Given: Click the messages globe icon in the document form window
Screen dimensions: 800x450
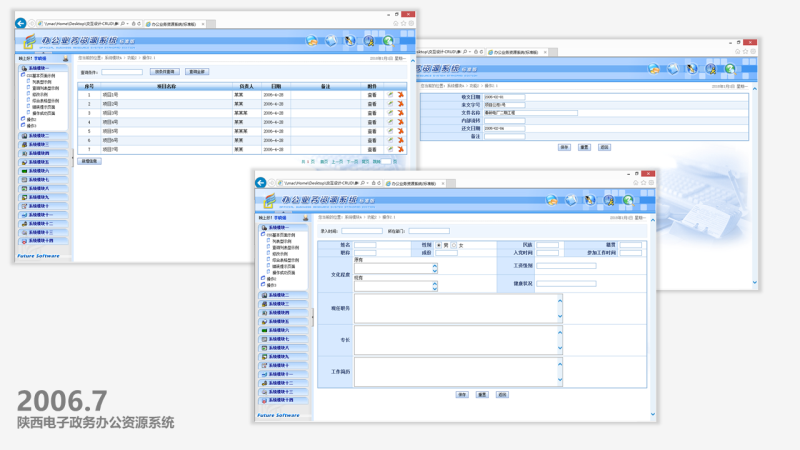Looking at the screenshot, I should click(x=654, y=69).
